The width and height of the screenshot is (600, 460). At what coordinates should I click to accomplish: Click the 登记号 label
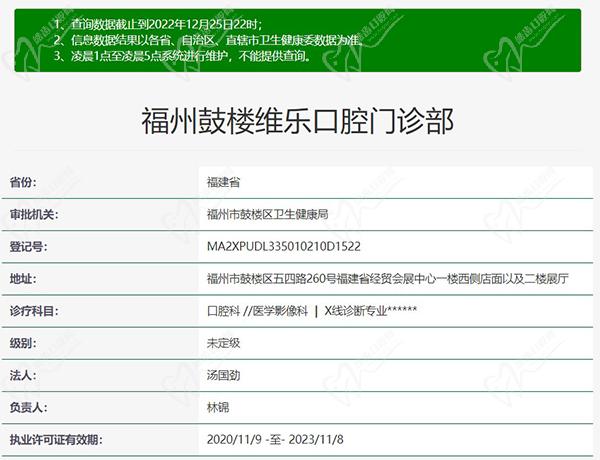(x=29, y=246)
